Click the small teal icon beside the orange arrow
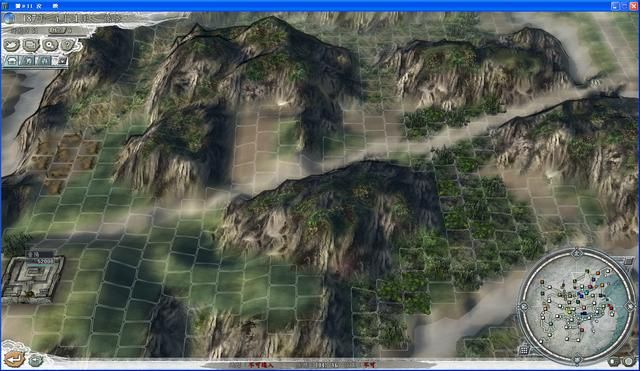 pos(36,360)
